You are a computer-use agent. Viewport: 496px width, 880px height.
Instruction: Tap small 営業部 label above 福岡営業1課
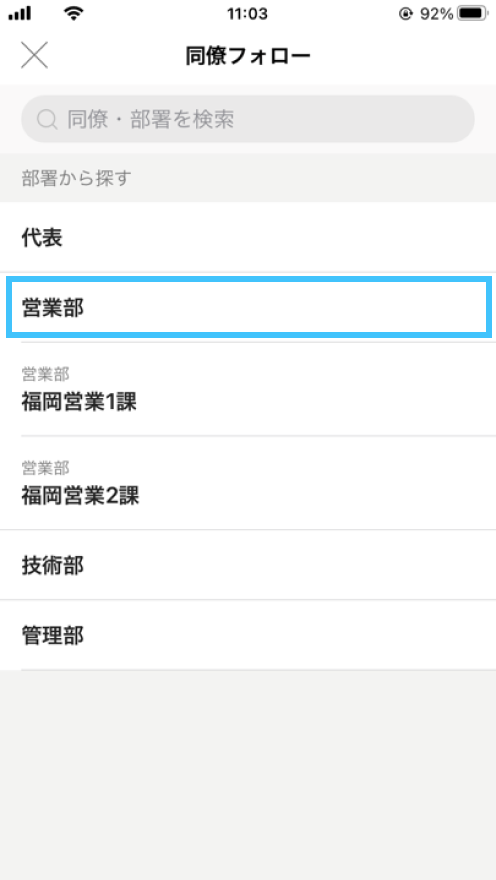[x=45, y=373]
